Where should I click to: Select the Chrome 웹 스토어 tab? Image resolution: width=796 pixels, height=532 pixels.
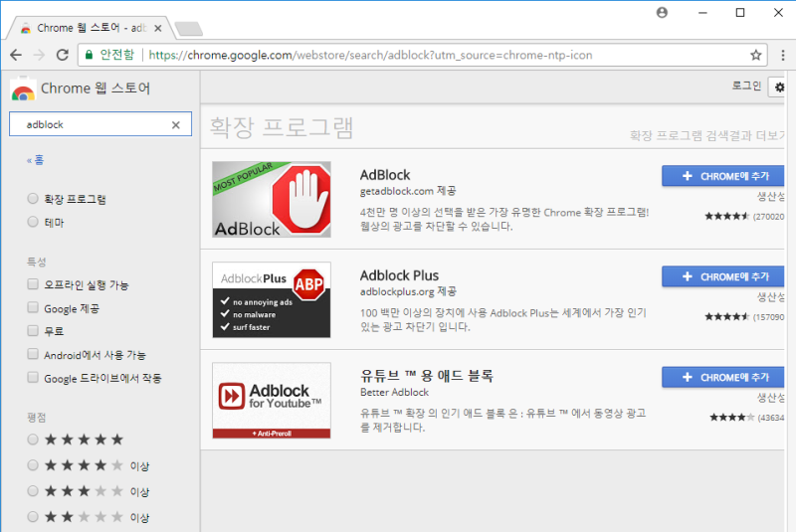(92, 28)
